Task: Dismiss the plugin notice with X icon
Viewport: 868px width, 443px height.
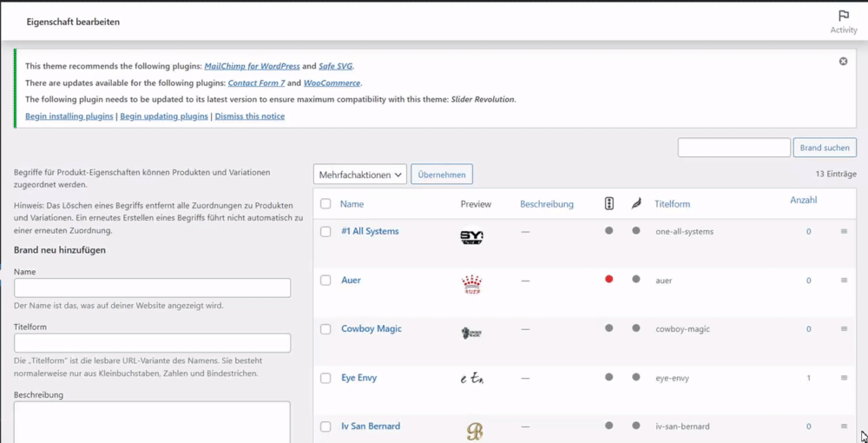Action: 843,62
